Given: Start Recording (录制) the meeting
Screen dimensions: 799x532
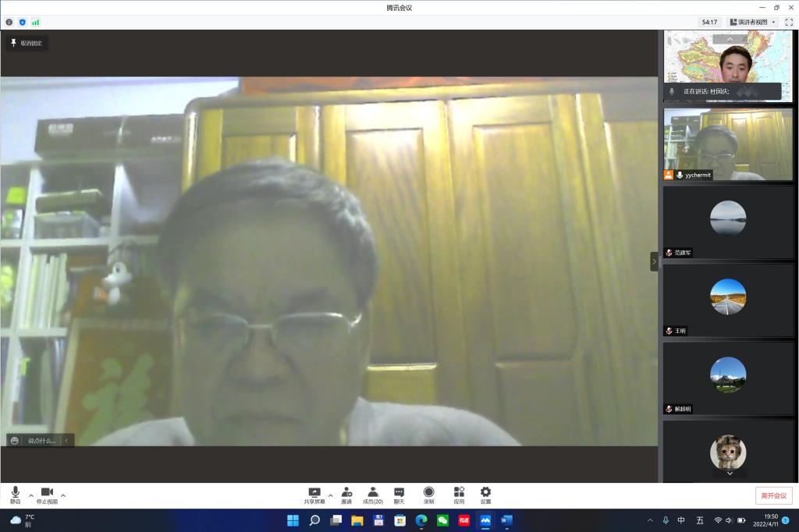Looking at the screenshot, I should point(428,495).
